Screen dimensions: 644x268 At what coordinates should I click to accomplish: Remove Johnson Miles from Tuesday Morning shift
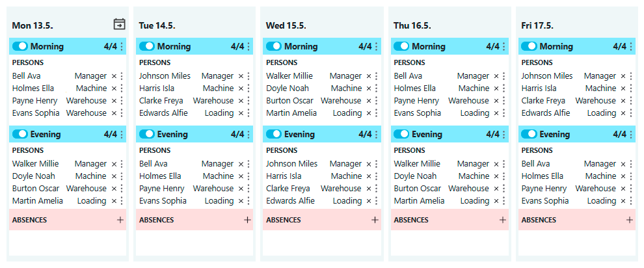[241, 76]
